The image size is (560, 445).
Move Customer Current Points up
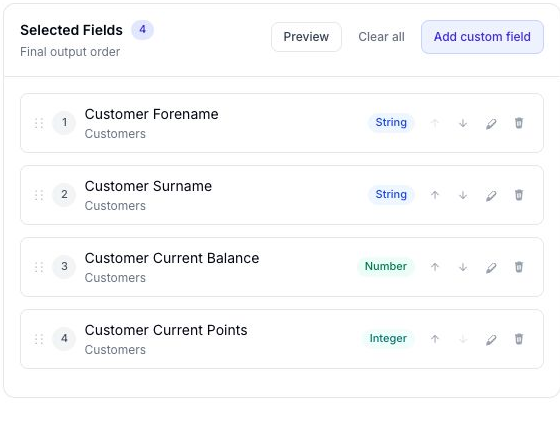pyautogui.click(x=435, y=339)
